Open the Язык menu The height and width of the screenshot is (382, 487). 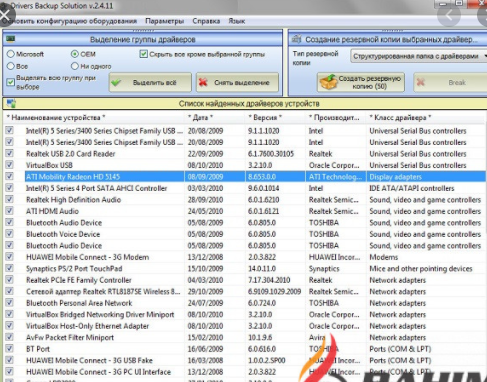pyautogui.click(x=237, y=21)
